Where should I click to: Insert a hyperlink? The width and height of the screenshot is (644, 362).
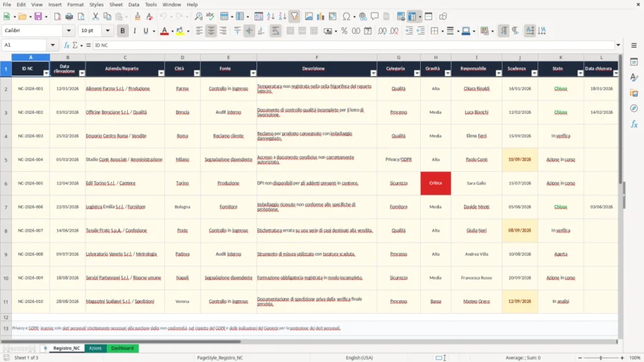[x=363, y=16]
